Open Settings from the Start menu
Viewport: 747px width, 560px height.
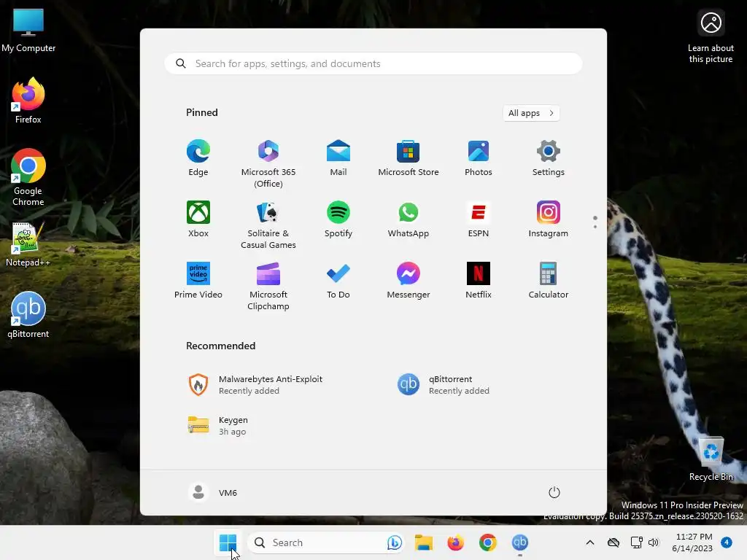coord(549,158)
